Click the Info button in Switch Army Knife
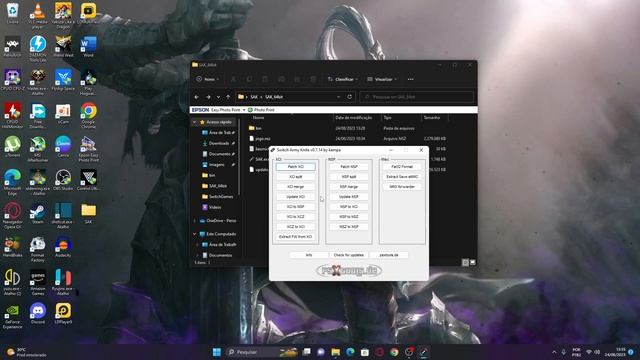The image size is (640, 360). click(x=309, y=255)
